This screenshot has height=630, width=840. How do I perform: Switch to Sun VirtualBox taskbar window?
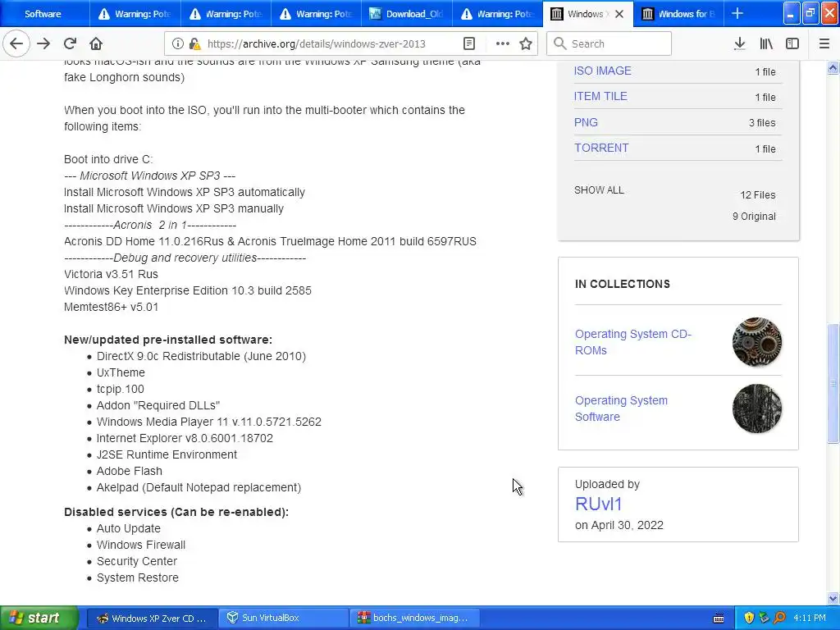pyautogui.click(x=283, y=619)
